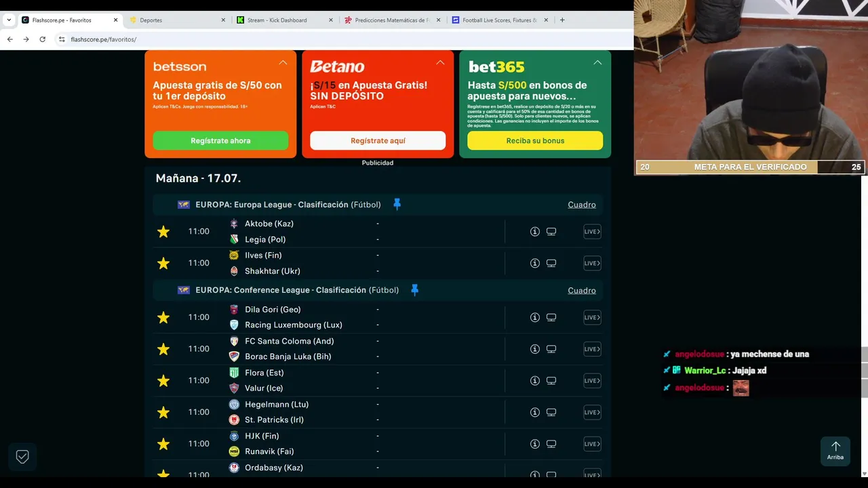Toggle favorite star for Flora vs Valur
The width and height of the screenshot is (868, 488).
pos(163,381)
